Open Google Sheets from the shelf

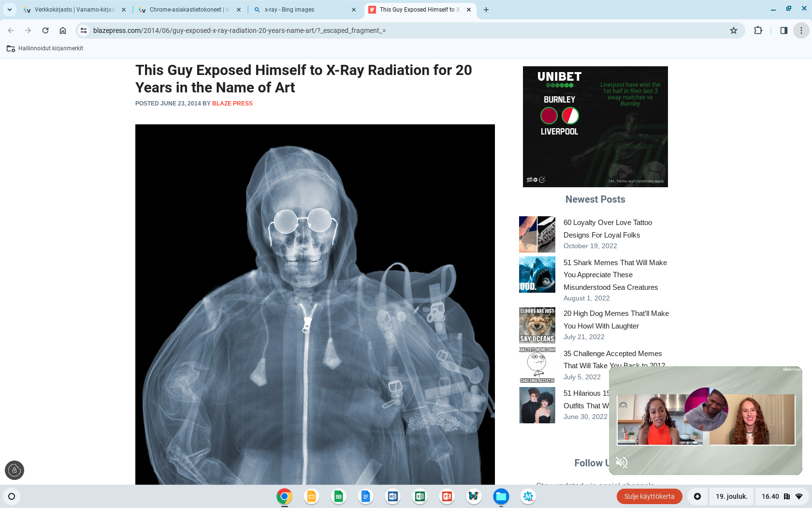coord(338,496)
